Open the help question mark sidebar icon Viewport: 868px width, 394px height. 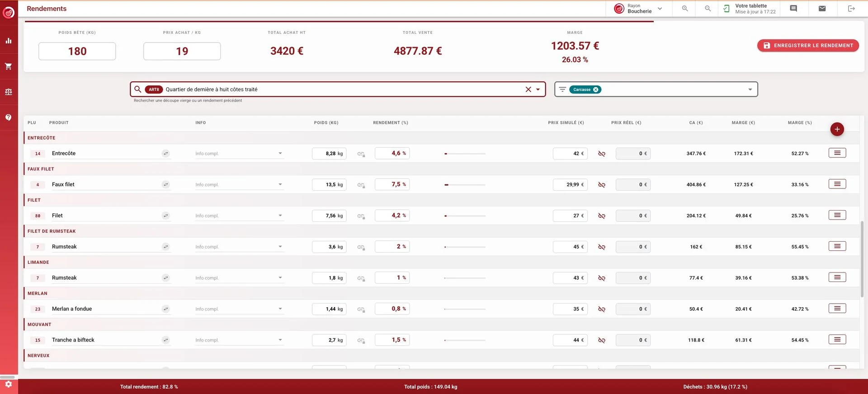pyautogui.click(x=9, y=117)
